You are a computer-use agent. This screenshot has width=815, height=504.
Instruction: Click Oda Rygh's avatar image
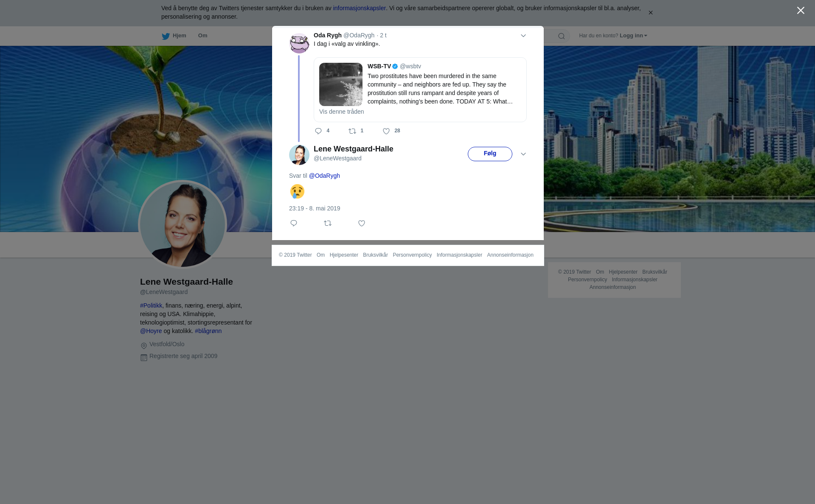[299, 43]
